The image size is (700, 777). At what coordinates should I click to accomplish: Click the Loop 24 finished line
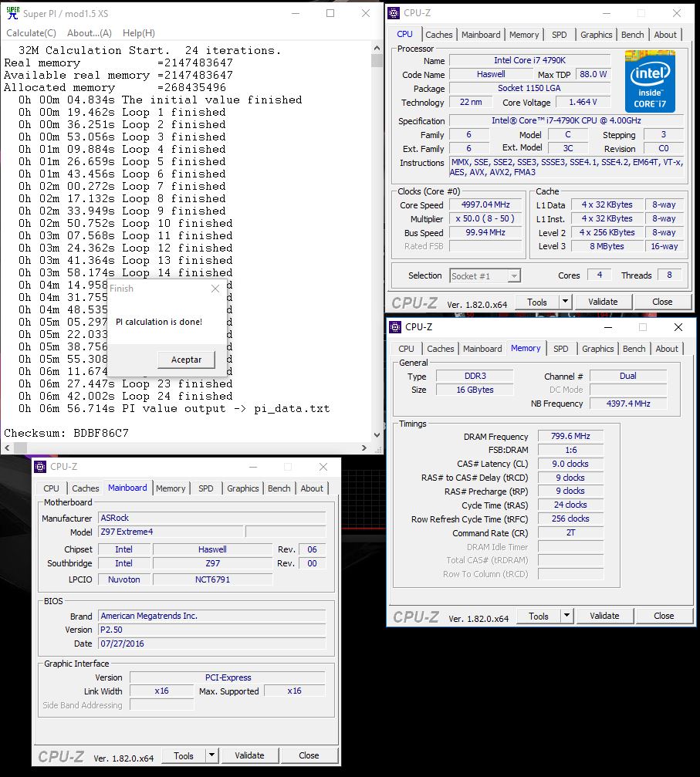tap(126, 397)
